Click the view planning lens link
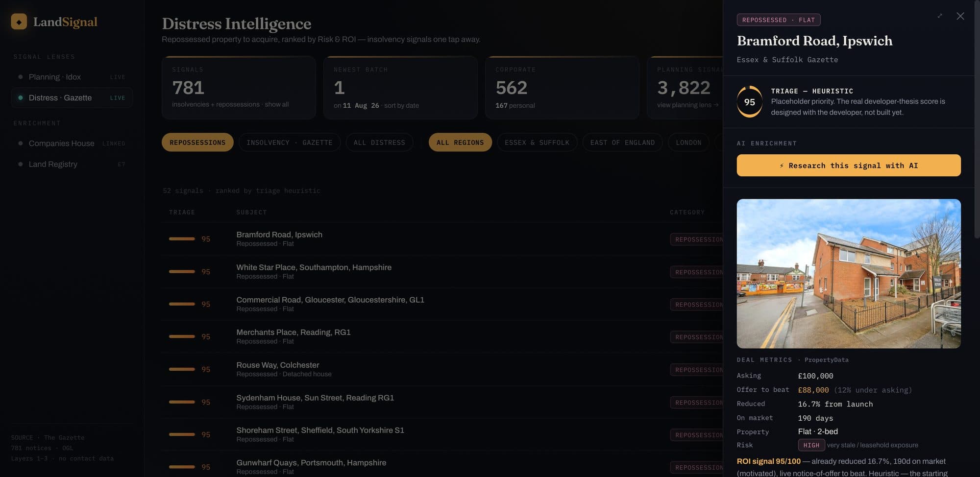Viewport: 980px width, 477px height. pyautogui.click(x=688, y=105)
